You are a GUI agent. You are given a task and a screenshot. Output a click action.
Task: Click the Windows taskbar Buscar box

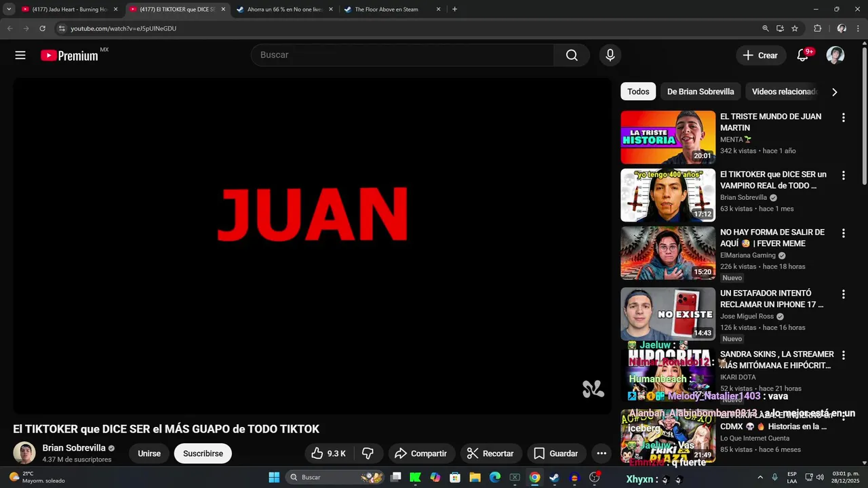coord(335,477)
